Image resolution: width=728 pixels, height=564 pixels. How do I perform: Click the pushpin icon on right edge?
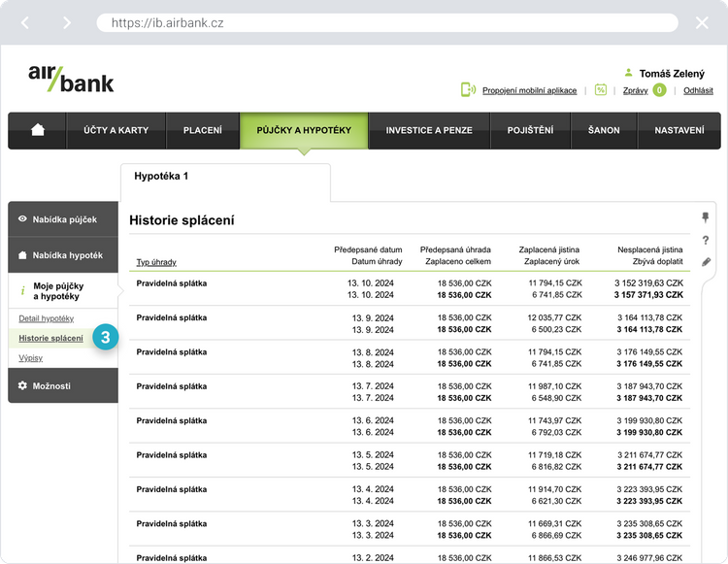click(706, 217)
